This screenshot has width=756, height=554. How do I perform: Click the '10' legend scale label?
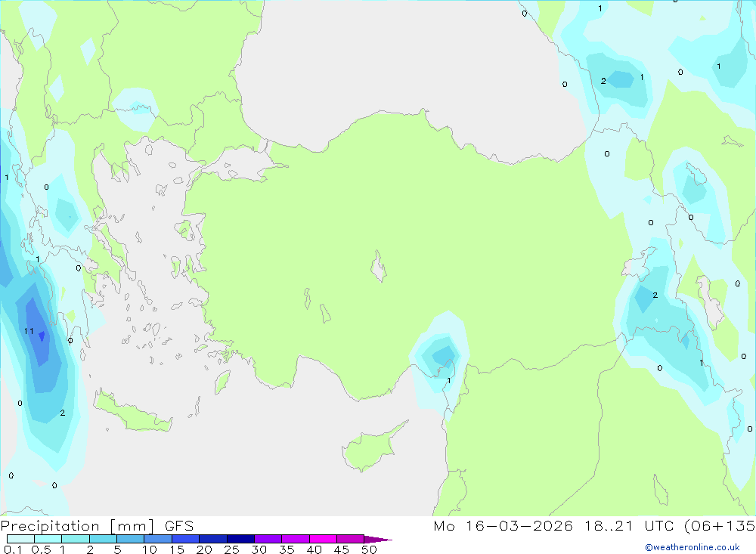pos(150,549)
